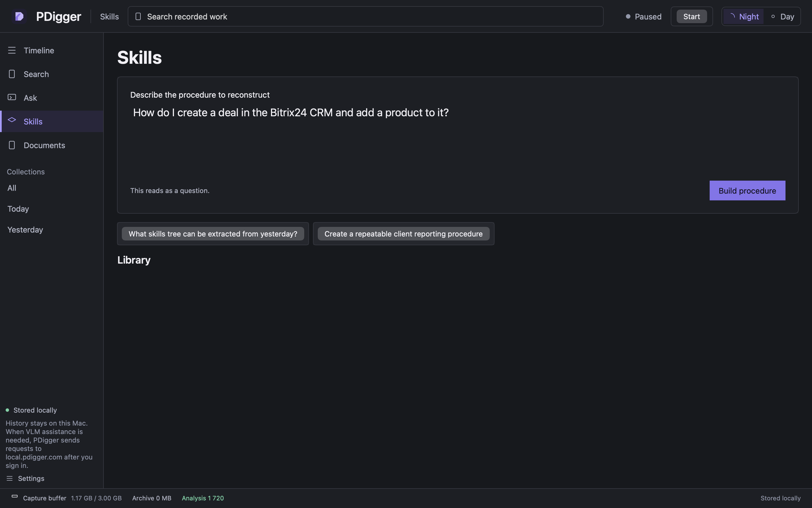812x508 pixels.
Task: Open the Timeline view
Action: [52, 51]
